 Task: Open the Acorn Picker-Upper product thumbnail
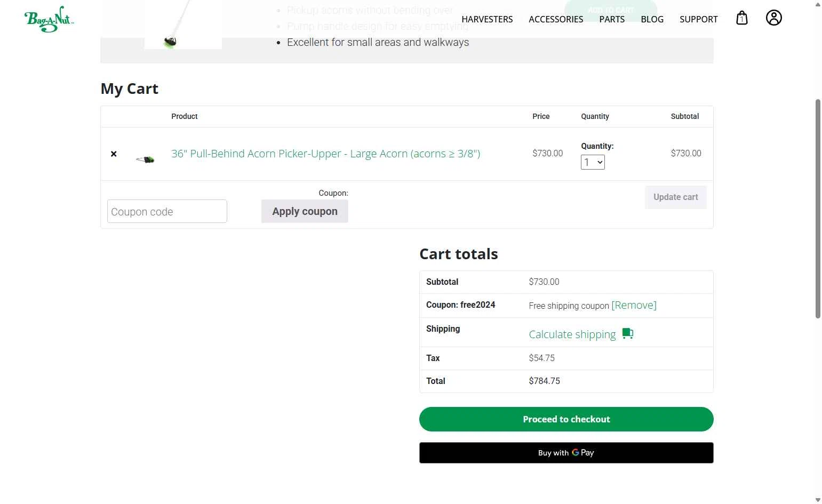coord(145,159)
